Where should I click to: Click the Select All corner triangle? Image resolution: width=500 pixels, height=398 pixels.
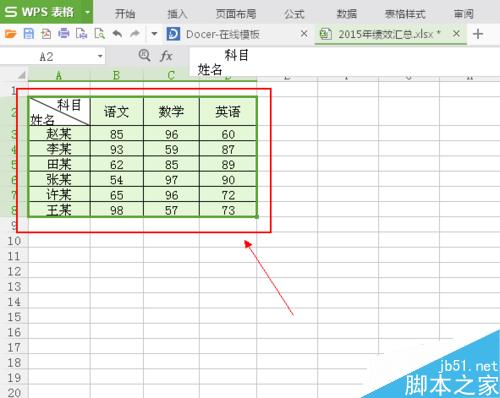(21, 75)
